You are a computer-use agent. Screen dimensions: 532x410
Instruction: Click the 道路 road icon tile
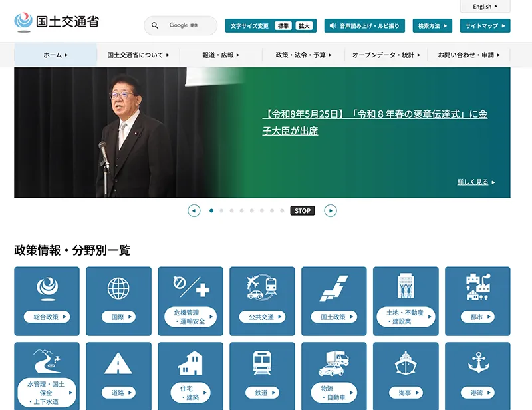(118, 376)
